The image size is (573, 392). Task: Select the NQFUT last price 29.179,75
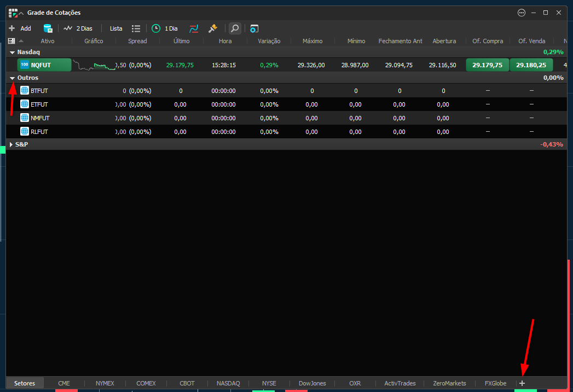(180, 66)
